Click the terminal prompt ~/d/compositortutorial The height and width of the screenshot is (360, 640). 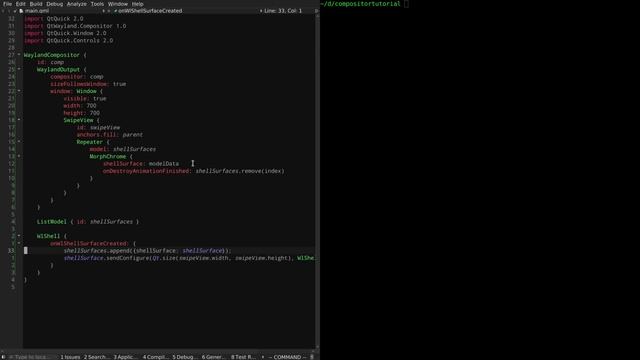pos(360,4)
